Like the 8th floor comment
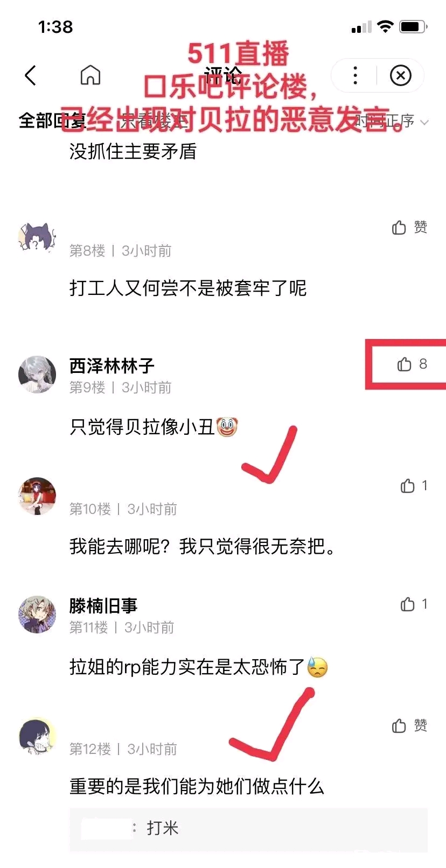The width and height of the screenshot is (446, 868). pyautogui.click(x=409, y=228)
